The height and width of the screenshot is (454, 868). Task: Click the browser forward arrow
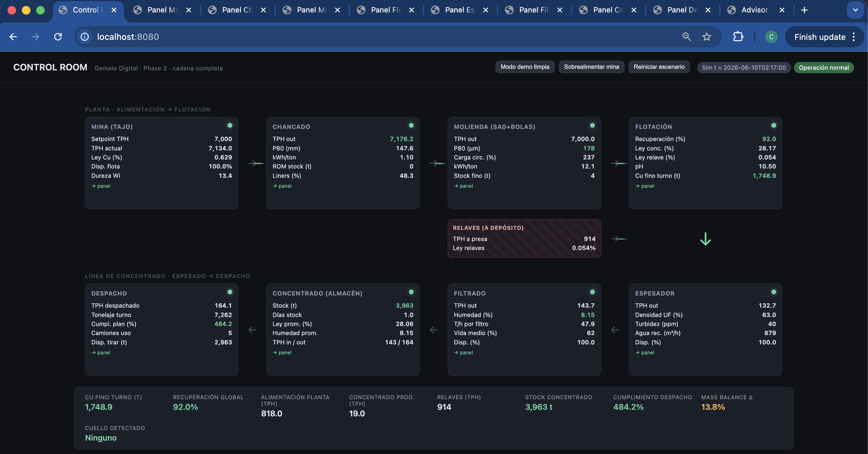click(35, 37)
